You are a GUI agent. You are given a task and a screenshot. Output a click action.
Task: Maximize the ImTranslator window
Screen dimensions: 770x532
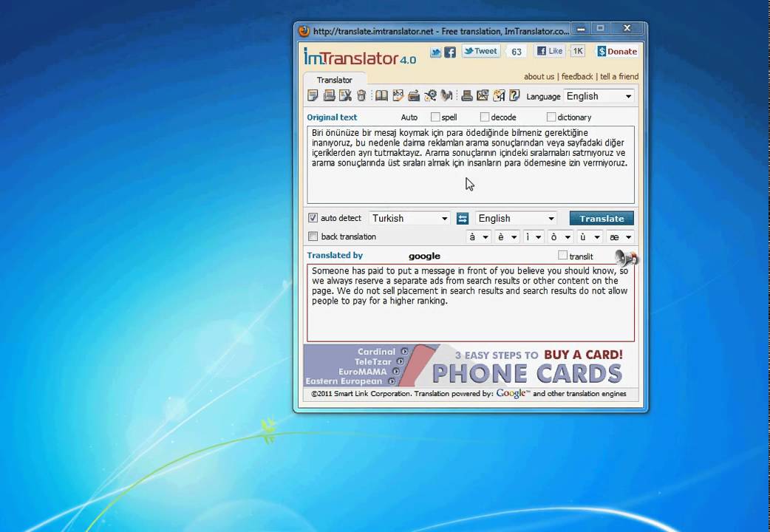pyautogui.click(x=600, y=29)
